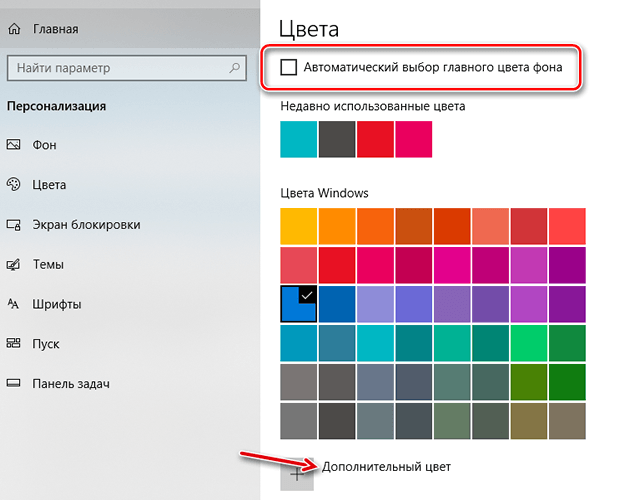Pick the pale lavender swatch
Image resolution: width=640 pixels, height=500 pixels.
tap(375, 304)
